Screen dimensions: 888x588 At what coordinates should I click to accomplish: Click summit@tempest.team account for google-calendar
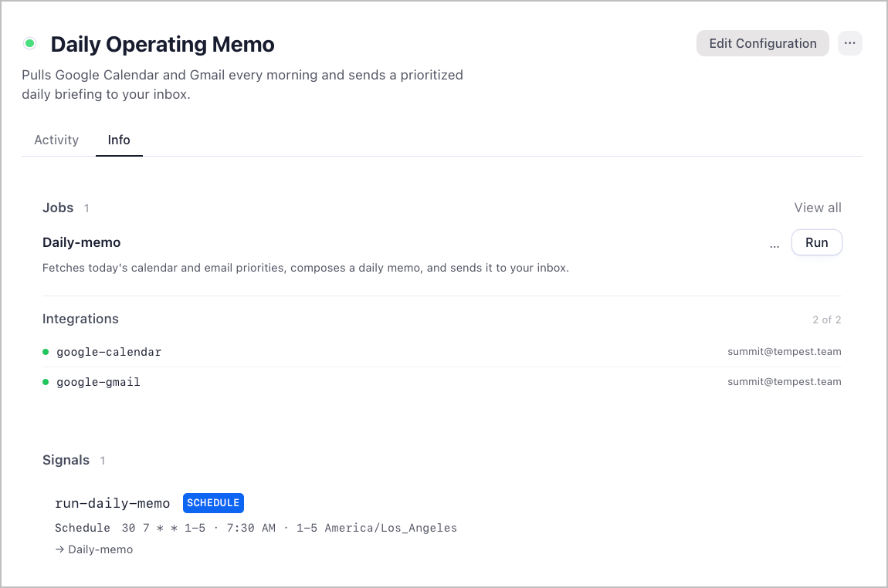coord(785,351)
